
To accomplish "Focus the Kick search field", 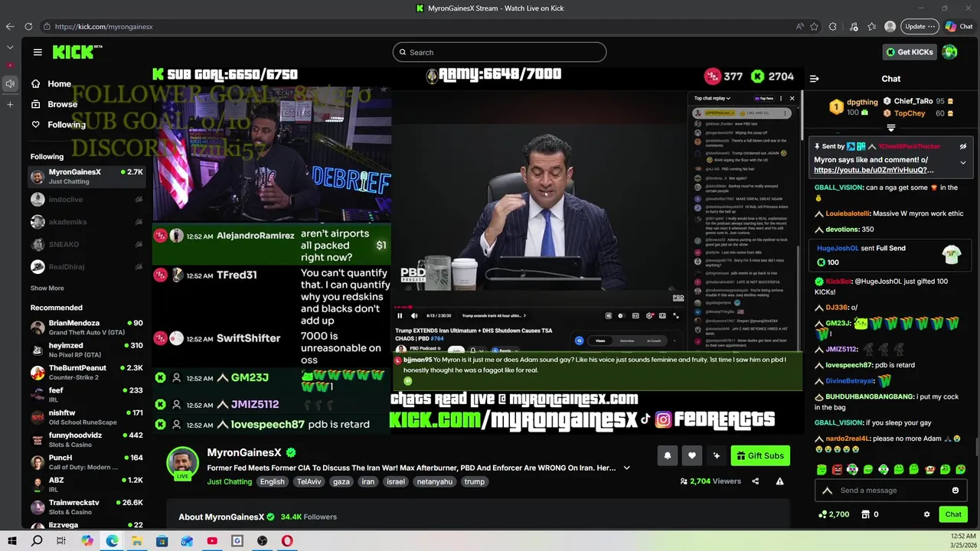I will click(x=499, y=52).
